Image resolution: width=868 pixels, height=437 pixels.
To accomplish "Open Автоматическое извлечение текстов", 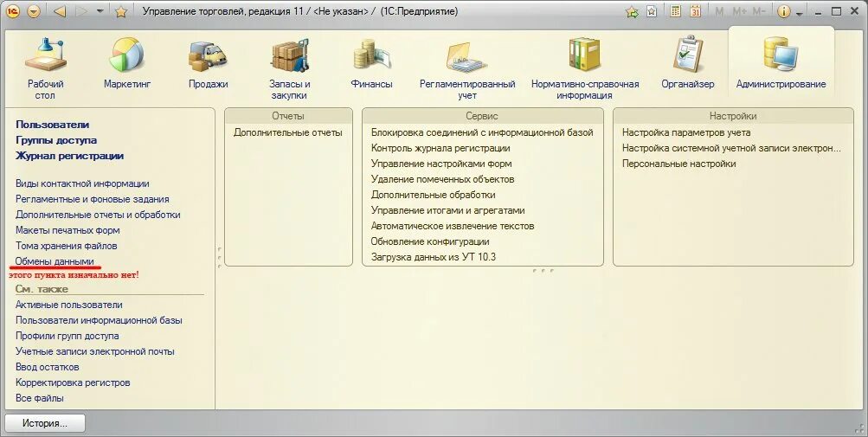I will tap(453, 226).
